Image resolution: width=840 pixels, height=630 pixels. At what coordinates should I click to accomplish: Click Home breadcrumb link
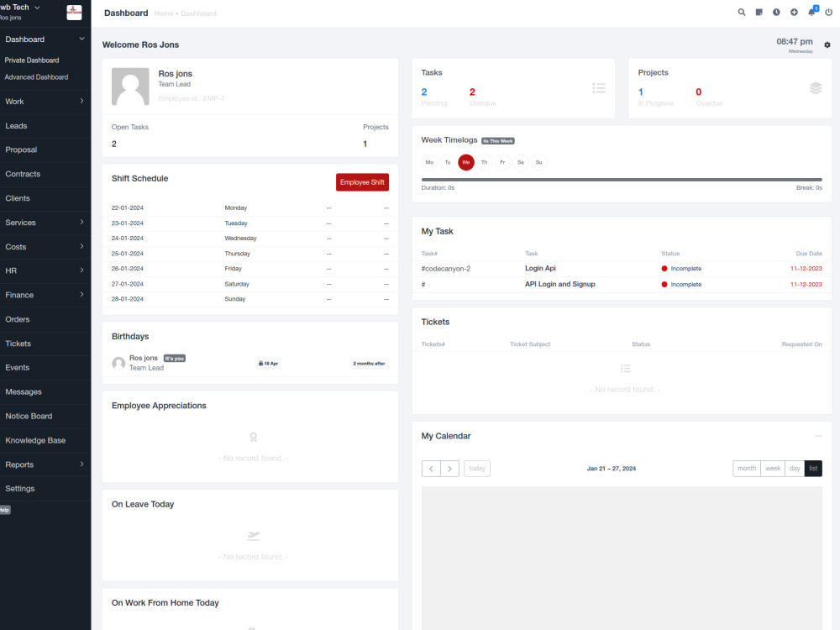[164, 13]
